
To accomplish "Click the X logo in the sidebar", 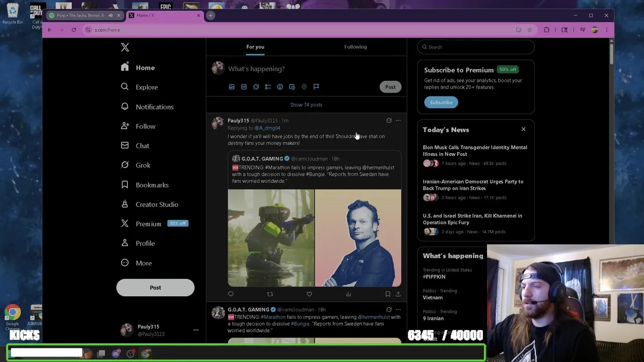I will pos(125,47).
